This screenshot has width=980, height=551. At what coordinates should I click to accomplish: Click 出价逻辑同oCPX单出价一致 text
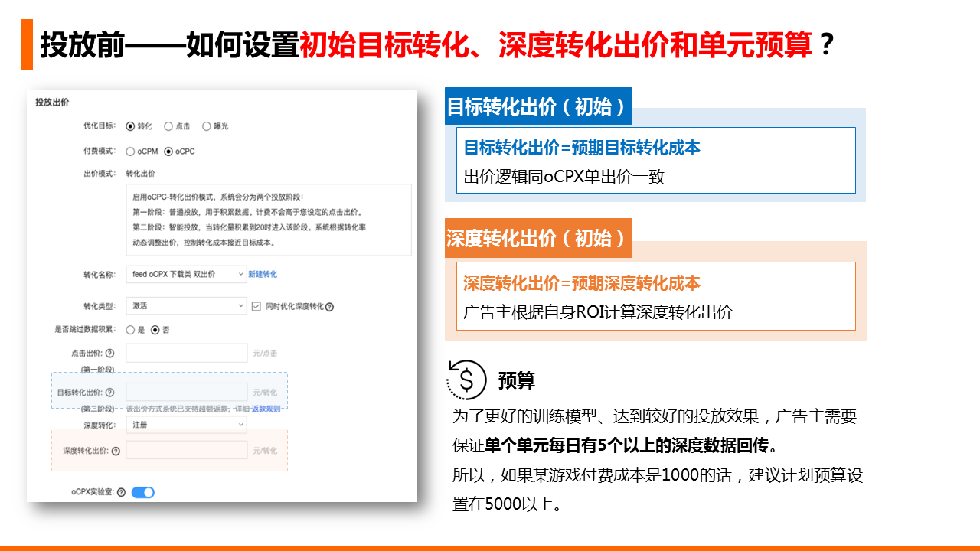564,177
